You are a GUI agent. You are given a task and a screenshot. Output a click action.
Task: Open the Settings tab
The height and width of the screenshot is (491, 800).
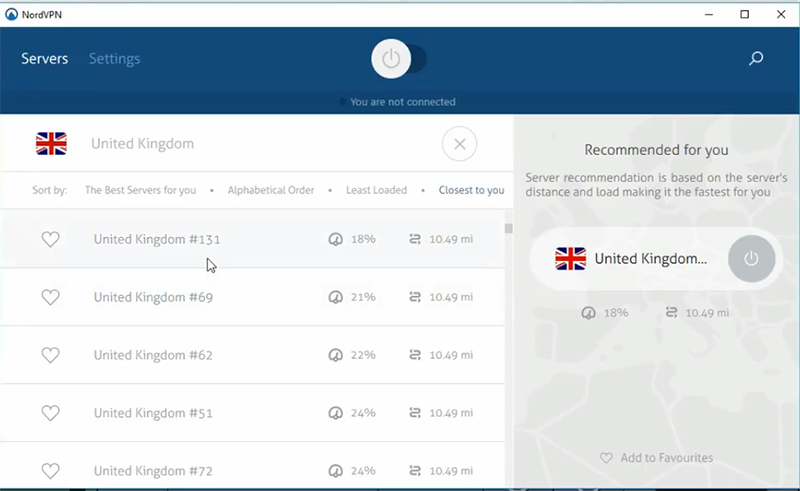[x=114, y=59]
